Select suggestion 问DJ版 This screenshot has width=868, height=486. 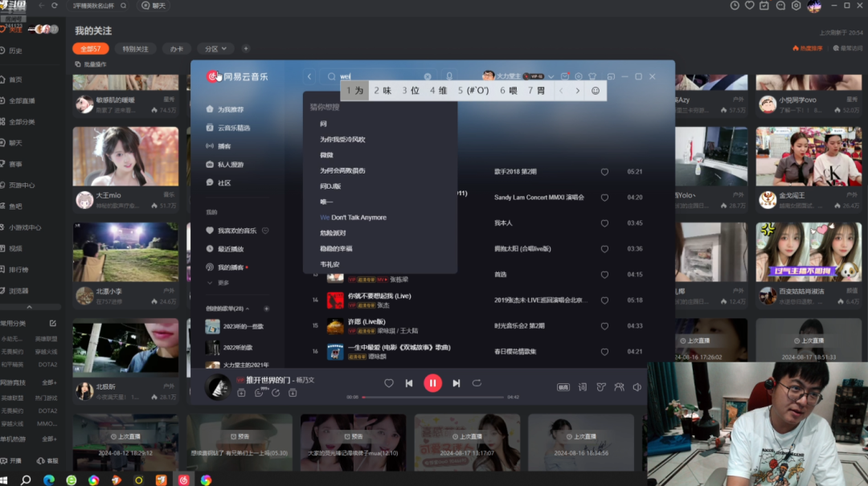click(330, 186)
